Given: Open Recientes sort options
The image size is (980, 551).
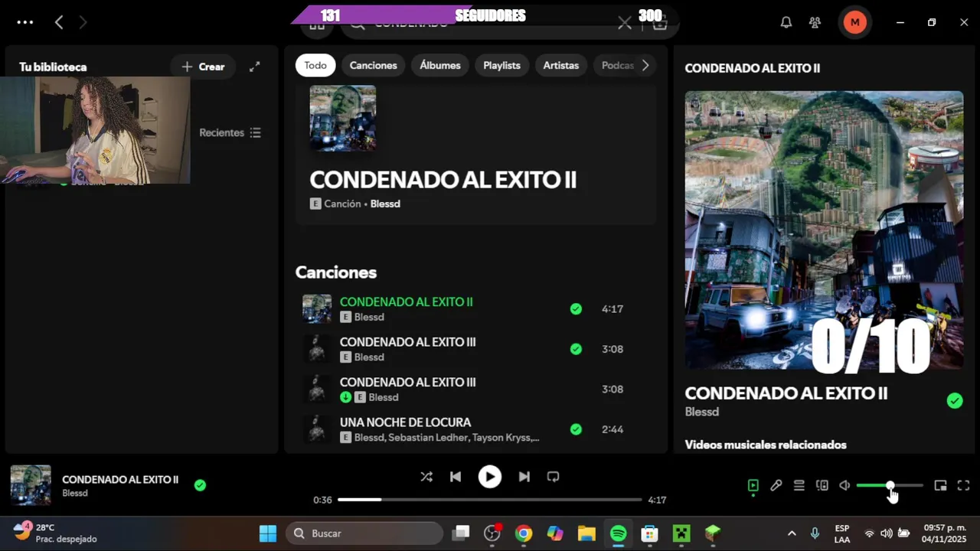Looking at the screenshot, I should click(230, 132).
